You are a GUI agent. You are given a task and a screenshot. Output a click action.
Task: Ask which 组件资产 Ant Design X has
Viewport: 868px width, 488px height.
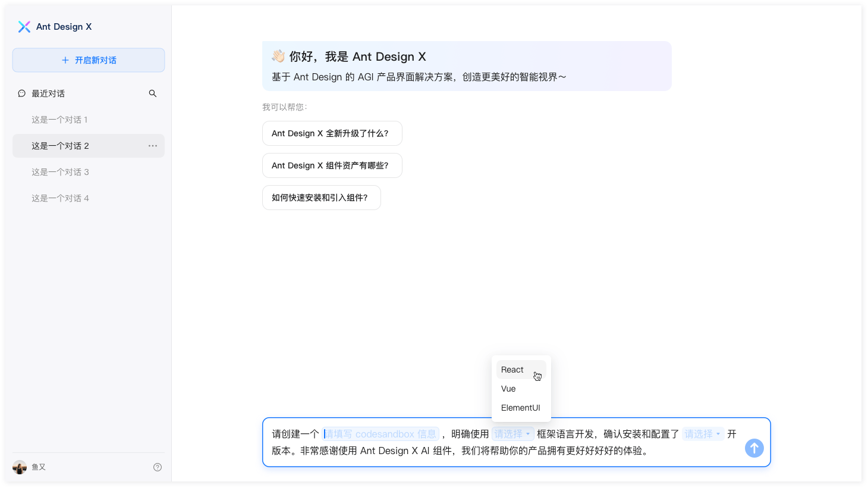(332, 165)
